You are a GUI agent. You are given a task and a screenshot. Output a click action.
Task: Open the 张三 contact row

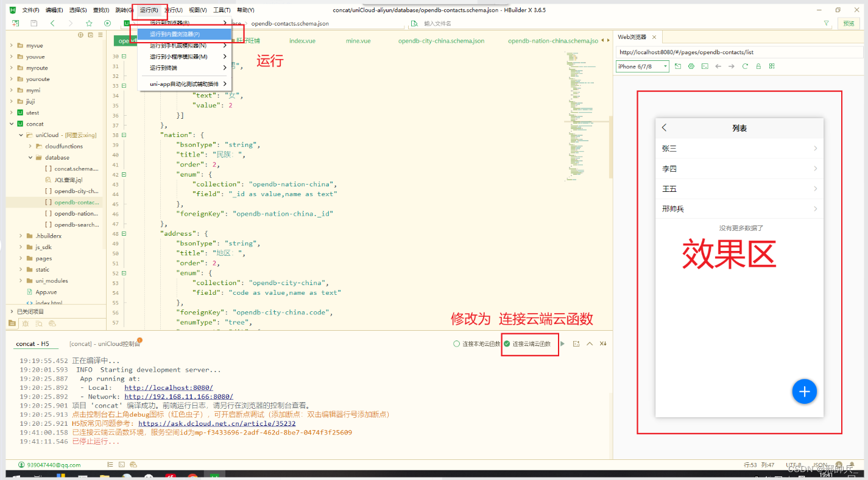point(739,149)
